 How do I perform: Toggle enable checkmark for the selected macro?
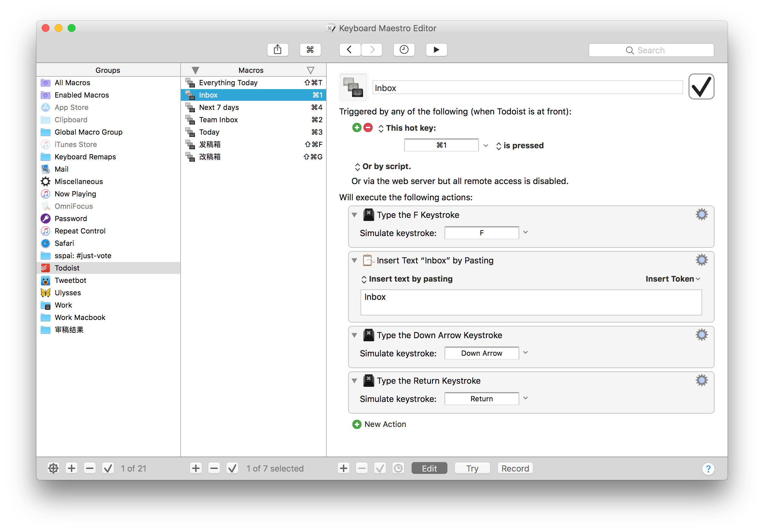tap(232, 469)
